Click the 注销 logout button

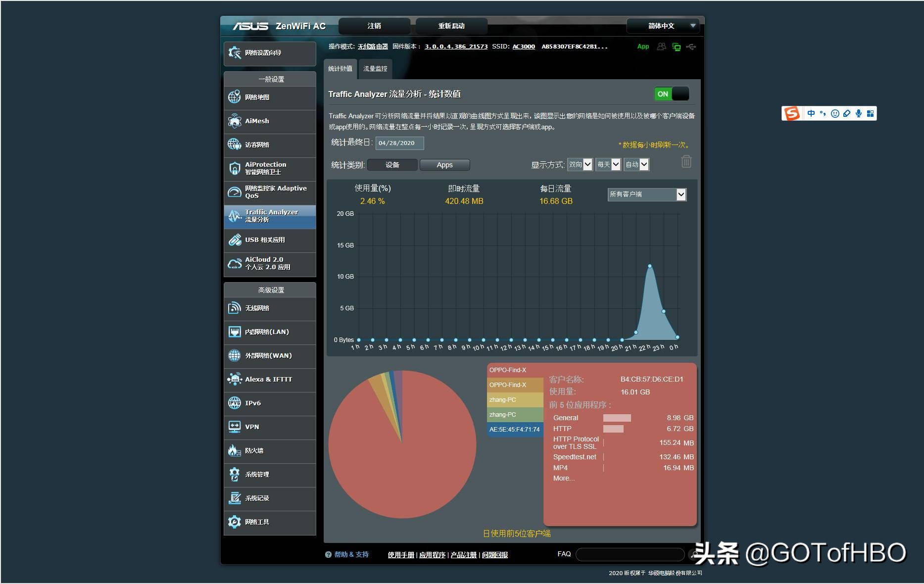[x=374, y=26]
